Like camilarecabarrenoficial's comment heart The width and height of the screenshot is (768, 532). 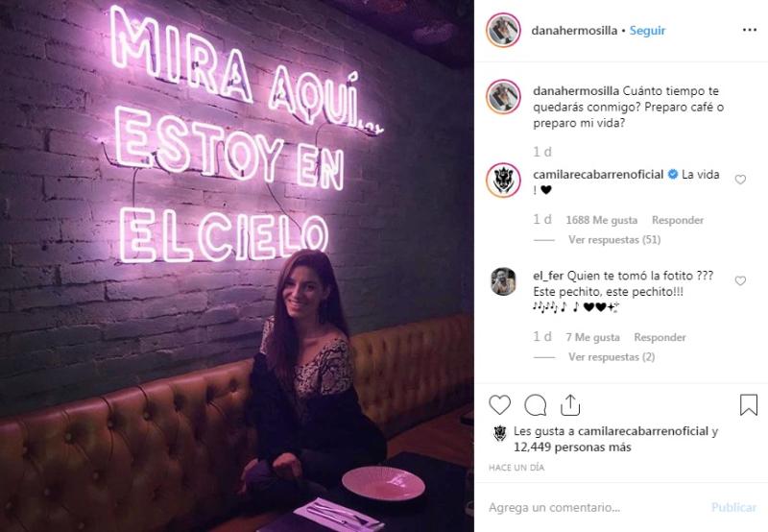(740, 180)
